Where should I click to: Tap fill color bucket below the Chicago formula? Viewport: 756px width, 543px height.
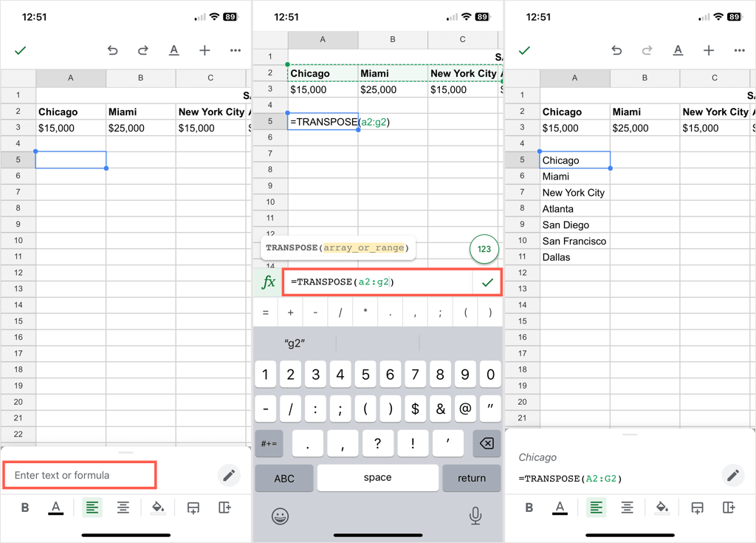[x=662, y=508]
